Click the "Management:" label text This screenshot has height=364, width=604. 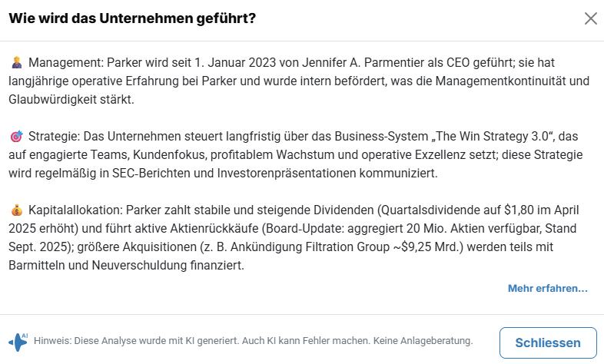coord(65,63)
